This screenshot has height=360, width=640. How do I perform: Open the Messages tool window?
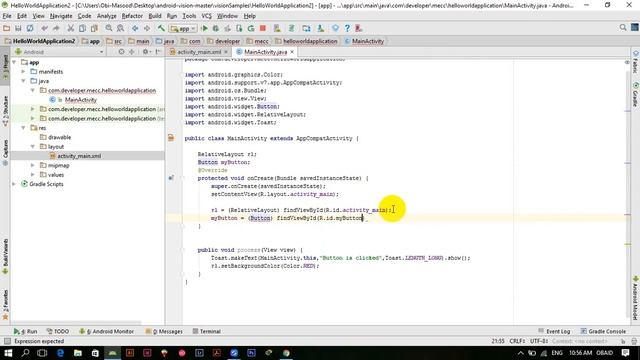pos(164,331)
